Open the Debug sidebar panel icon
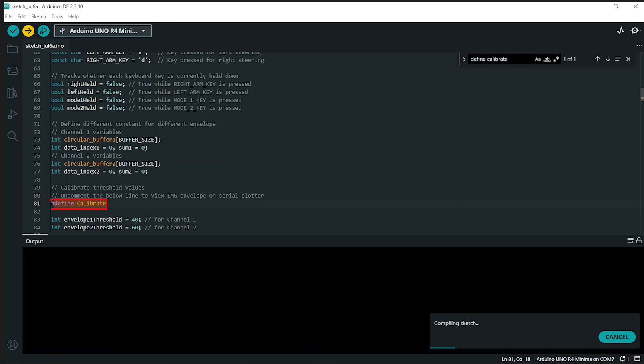The width and height of the screenshot is (644, 364). coord(12,115)
